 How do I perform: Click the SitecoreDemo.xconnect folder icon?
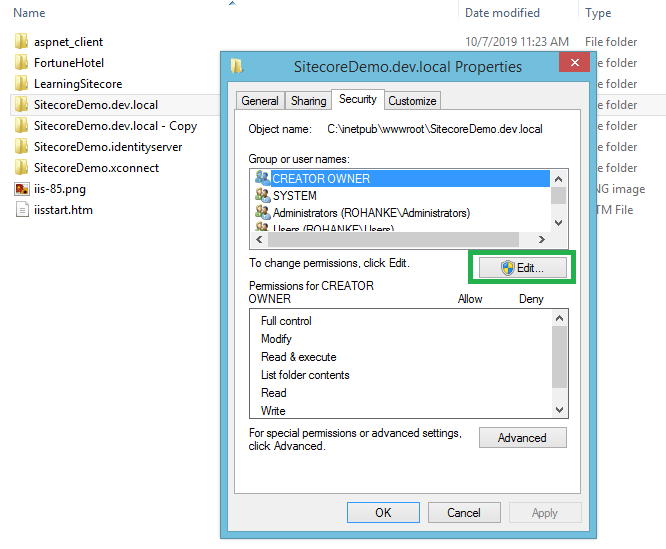22,168
